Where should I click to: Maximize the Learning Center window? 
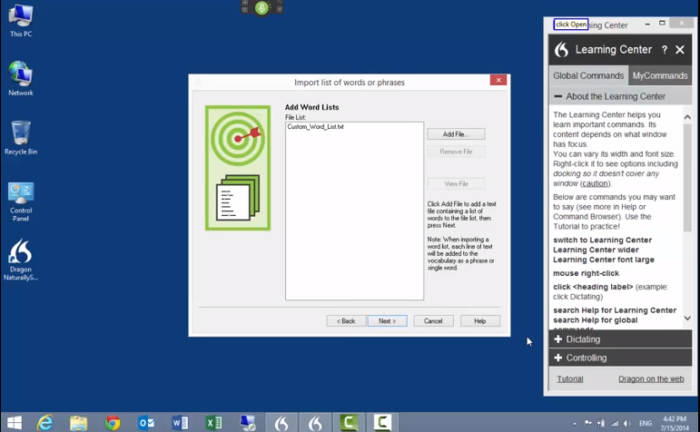coord(662,23)
